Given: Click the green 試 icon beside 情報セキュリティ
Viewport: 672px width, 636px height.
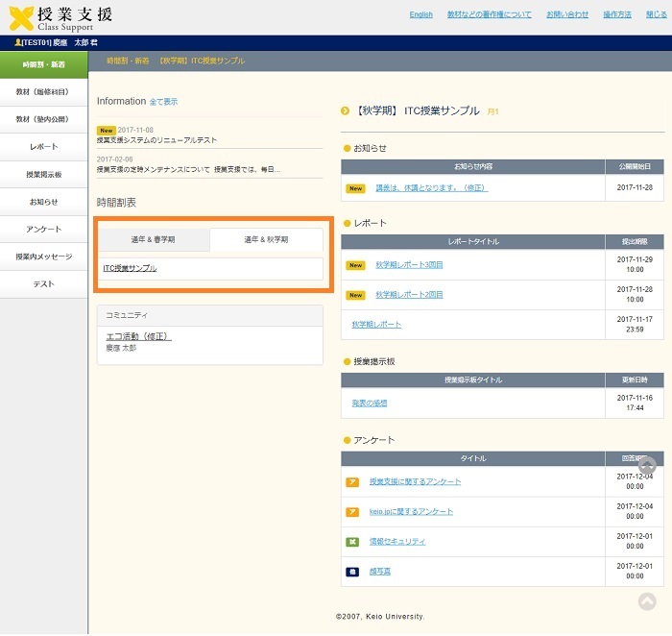Looking at the screenshot, I should 352,542.
